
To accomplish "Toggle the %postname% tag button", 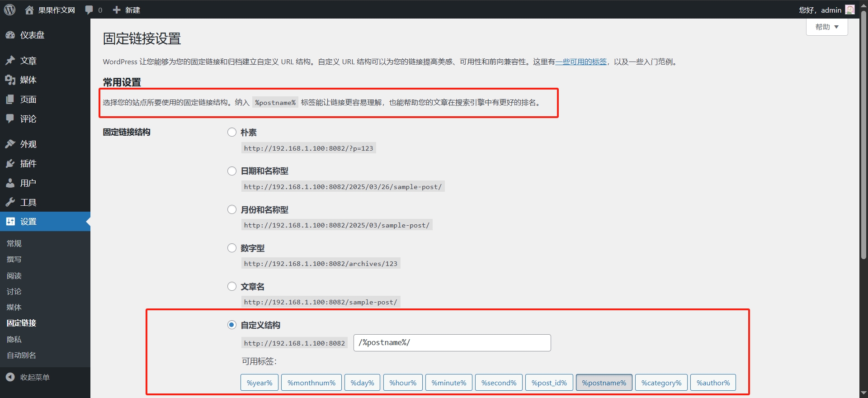I will (x=604, y=383).
